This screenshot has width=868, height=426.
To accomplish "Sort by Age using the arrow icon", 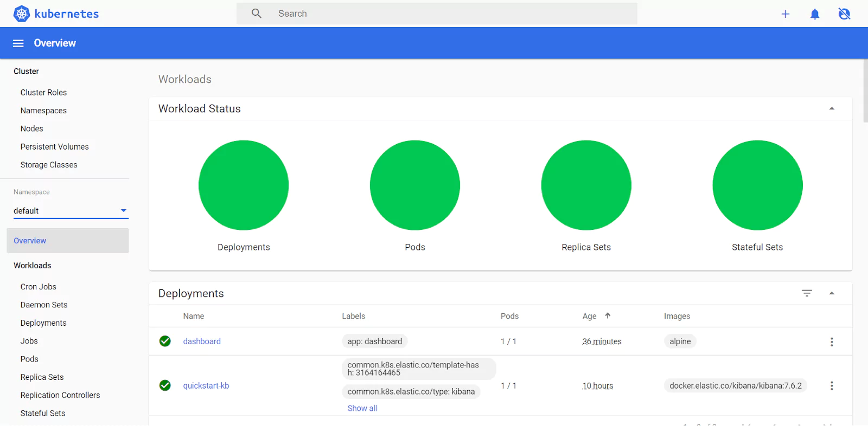I will pos(608,315).
